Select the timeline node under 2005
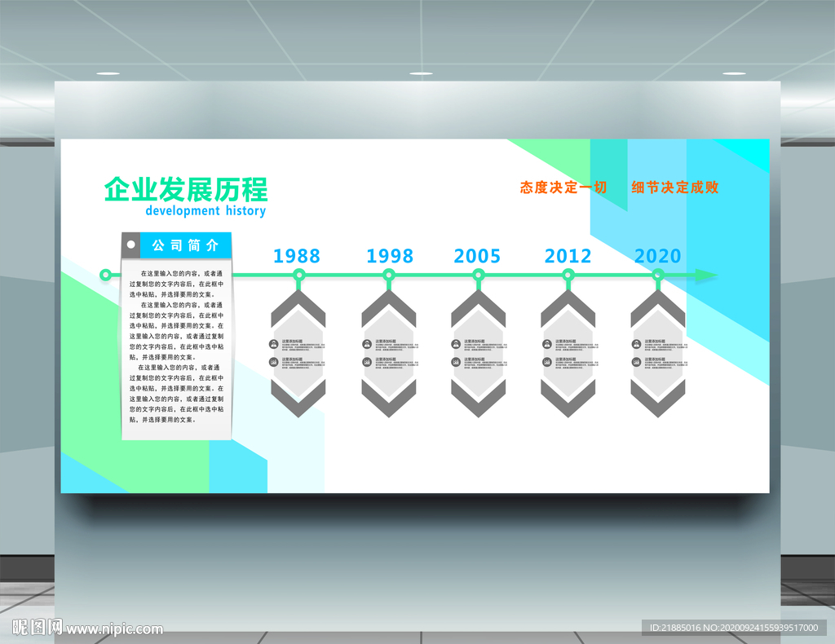Viewport: 835px width, 644px height. point(478,276)
